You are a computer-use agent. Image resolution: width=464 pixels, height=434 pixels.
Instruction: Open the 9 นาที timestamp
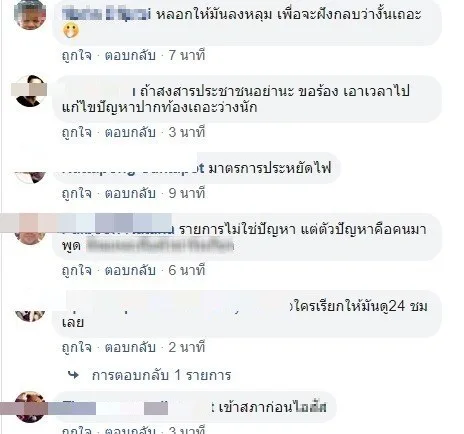point(187,193)
